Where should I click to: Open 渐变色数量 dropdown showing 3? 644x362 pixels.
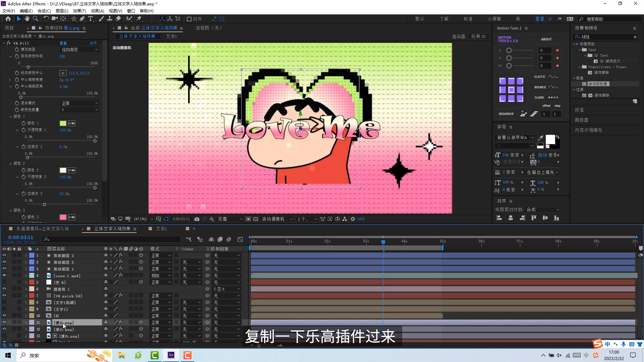pos(80,110)
